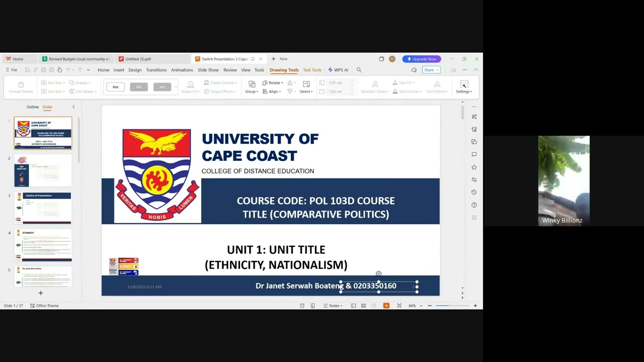
Task: Open the history clock icon in right sidebar
Action: click(474, 192)
